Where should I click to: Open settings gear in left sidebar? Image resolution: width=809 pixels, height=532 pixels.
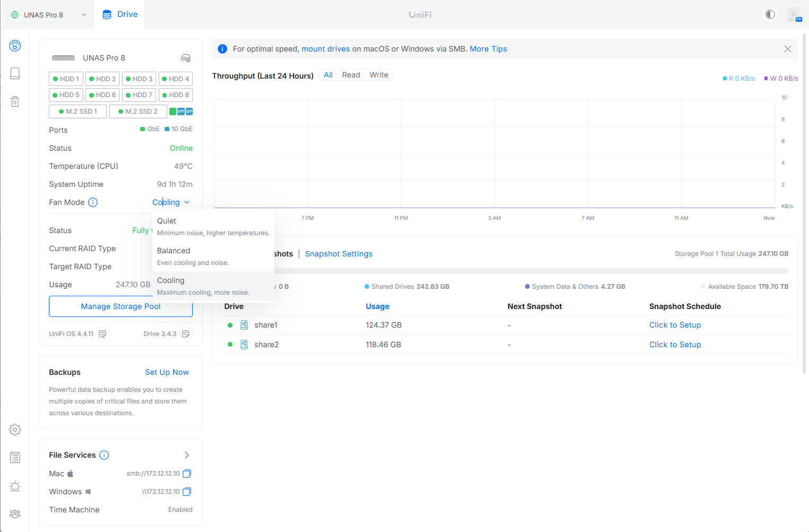(x=15, y=430)
